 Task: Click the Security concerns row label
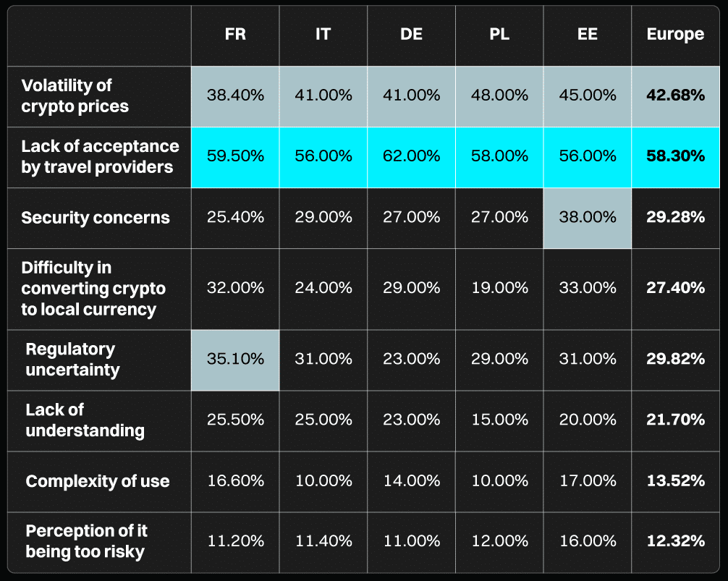(96, 218)
